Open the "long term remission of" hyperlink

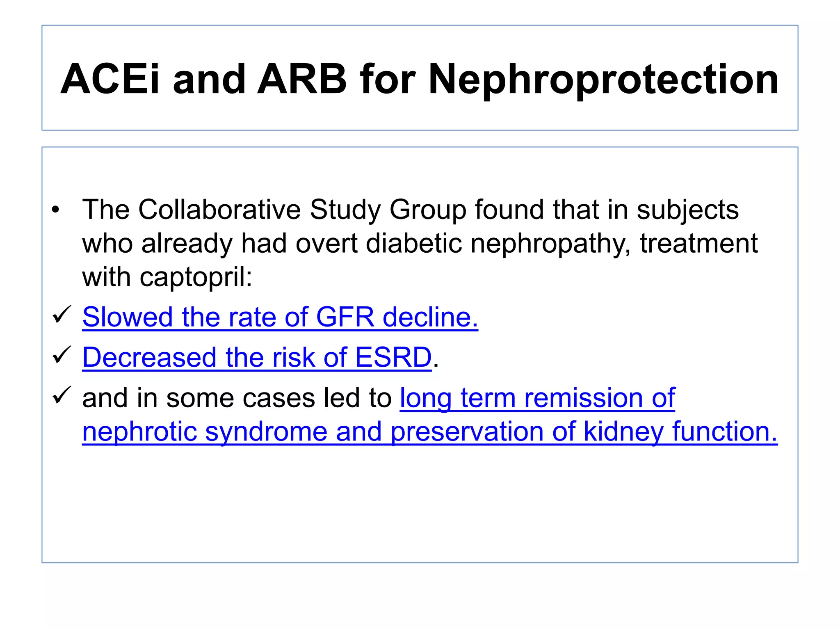(x=537, y=398)
